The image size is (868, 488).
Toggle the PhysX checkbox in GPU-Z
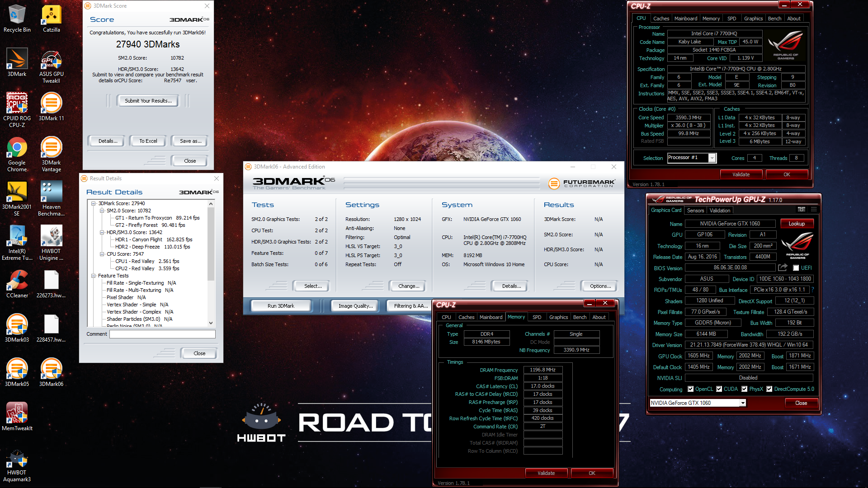point(744,389)
